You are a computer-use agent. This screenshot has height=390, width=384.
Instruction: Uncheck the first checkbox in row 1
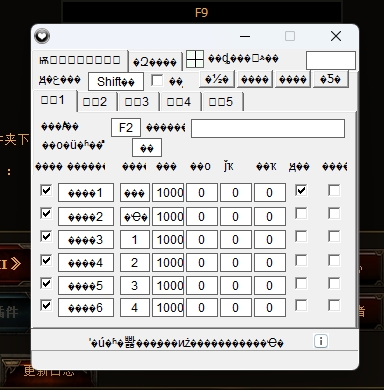pos(46,191)
